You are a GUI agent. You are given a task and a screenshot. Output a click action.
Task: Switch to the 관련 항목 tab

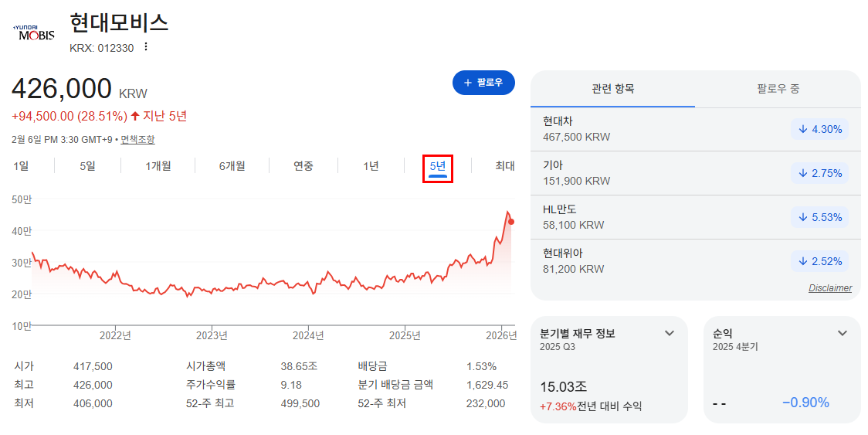click(x=613, y=89)
